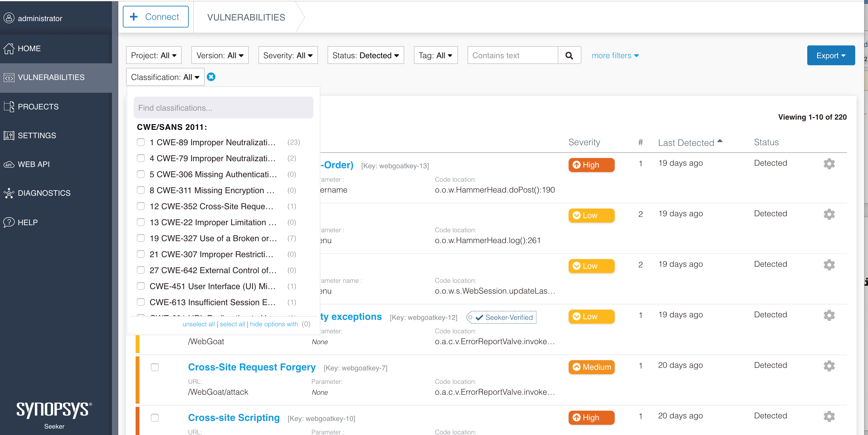
Task: Click the select all link
Action: 232,324
